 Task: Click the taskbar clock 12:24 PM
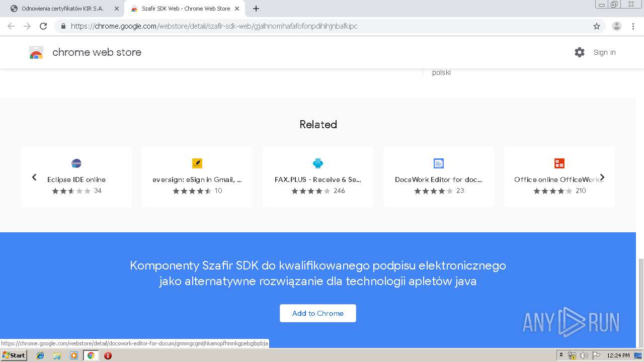[x=618, y=355]
